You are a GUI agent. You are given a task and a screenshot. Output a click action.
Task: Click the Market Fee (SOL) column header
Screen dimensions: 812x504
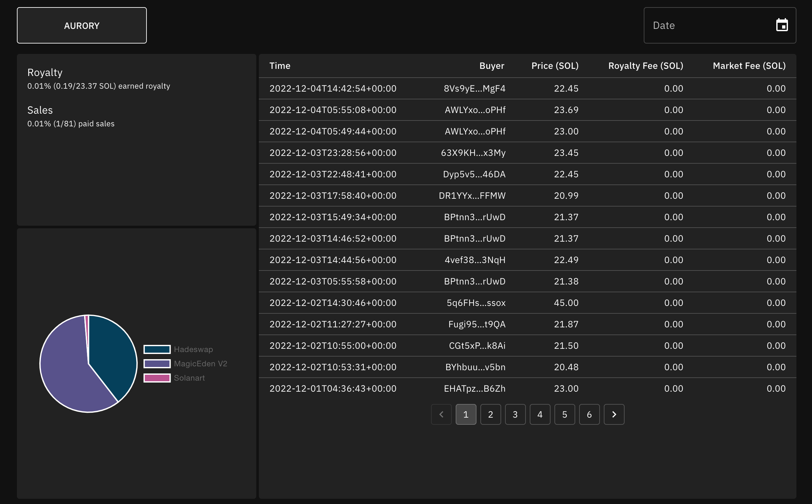coord(749,66)
